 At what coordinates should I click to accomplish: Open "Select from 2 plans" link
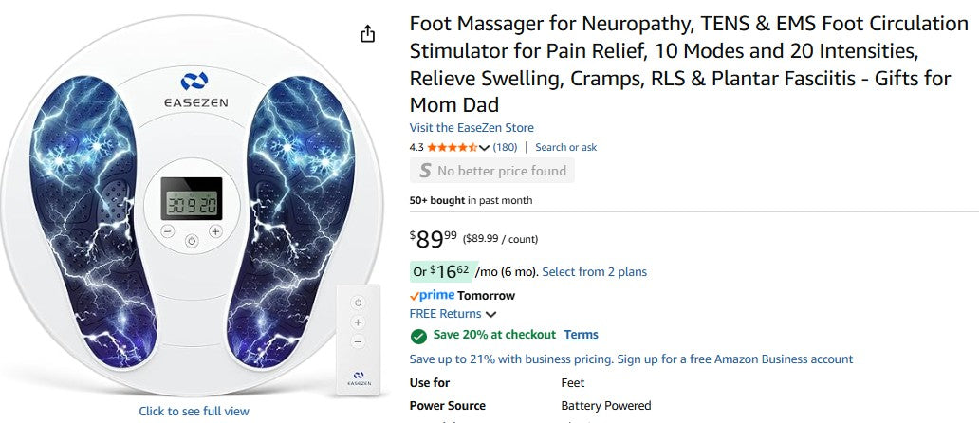pyautogui.click(x=594, y=272)
